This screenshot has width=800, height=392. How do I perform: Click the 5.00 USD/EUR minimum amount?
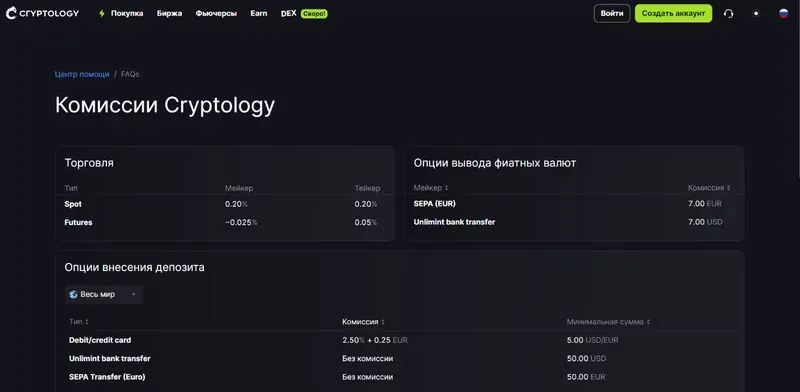coord(592,340)
